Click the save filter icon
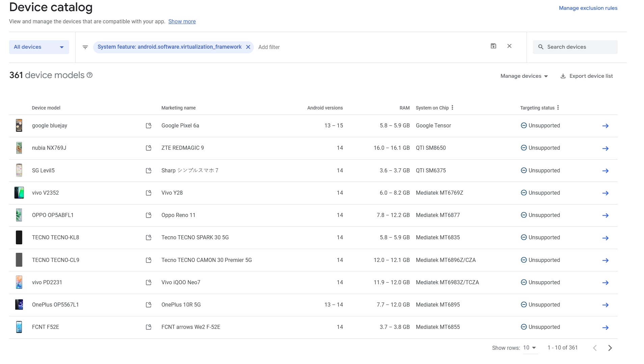The width and height of the screenshot is (644, 364). 493,46
